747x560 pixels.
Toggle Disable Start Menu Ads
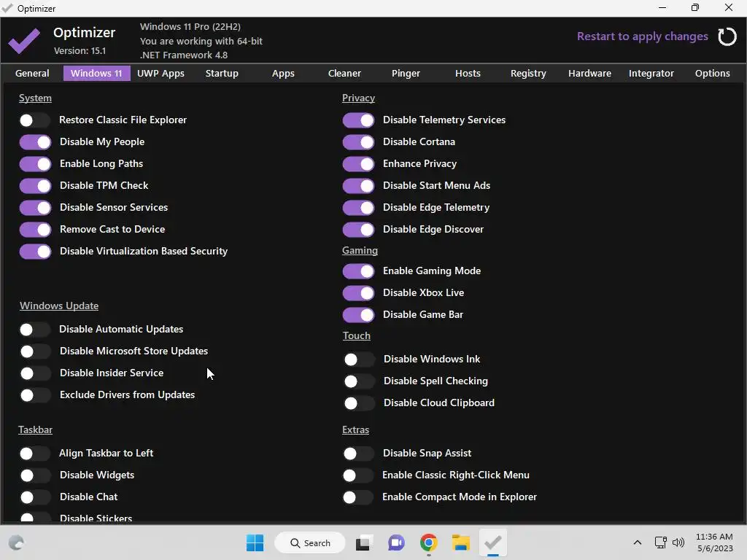[x=358, y=186]
